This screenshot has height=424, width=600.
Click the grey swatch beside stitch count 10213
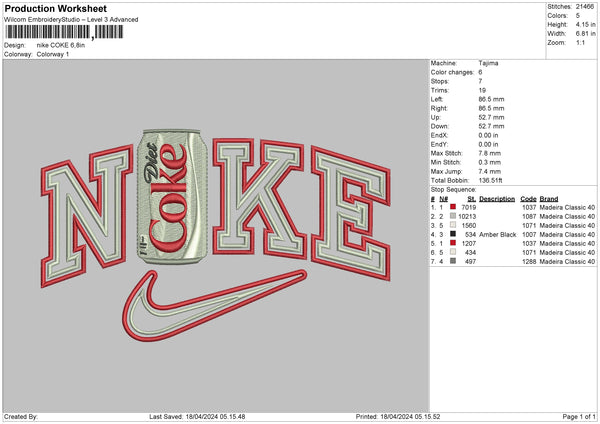[x=453, y=216]
